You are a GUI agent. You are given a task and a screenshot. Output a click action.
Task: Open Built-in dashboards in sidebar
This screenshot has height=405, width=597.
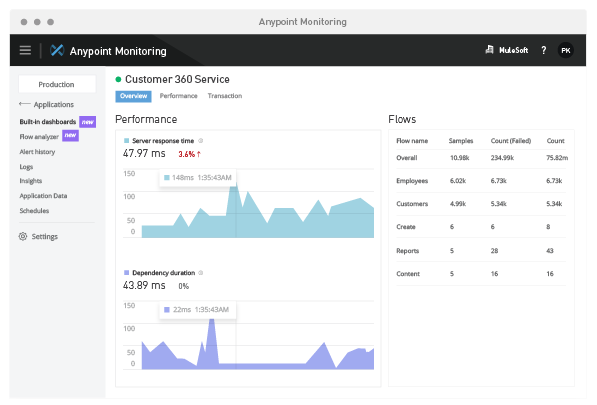point(48,122)
